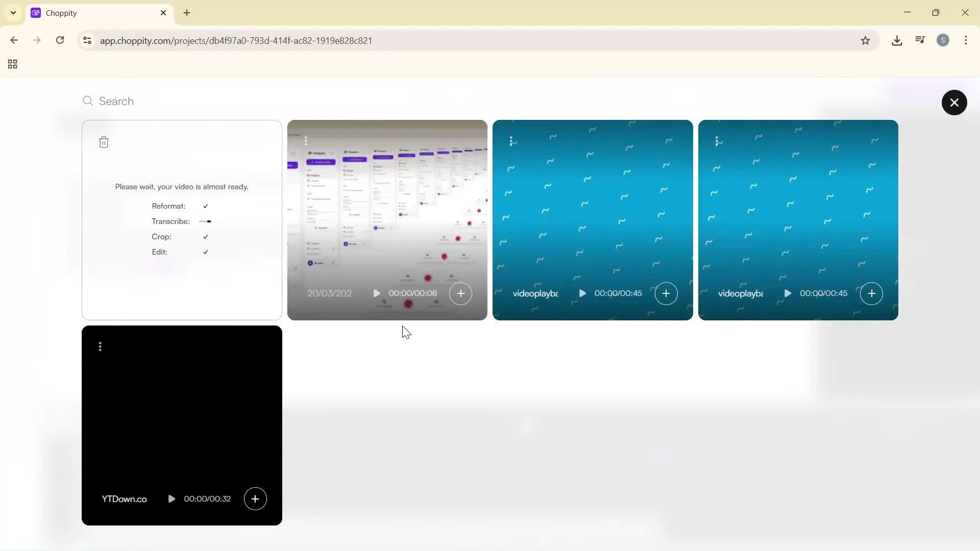The height and width of the screenshot is (551, 980).
Task: Toggle the bookmark star in the address bar
Action: coord(866,40)
